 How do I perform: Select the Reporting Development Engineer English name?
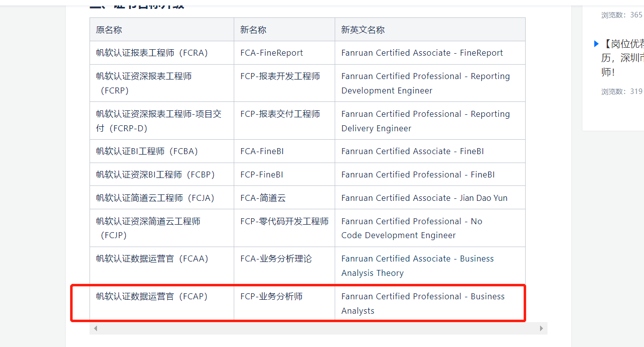(x=430, y=83)
